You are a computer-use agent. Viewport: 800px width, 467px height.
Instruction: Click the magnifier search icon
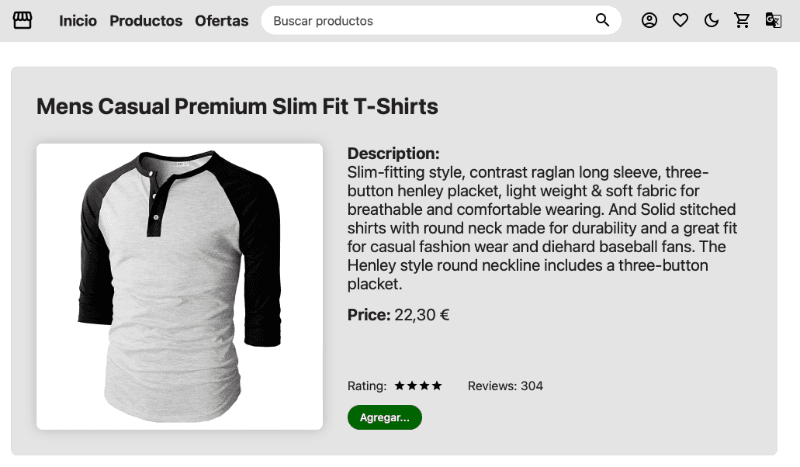point(602,20)
